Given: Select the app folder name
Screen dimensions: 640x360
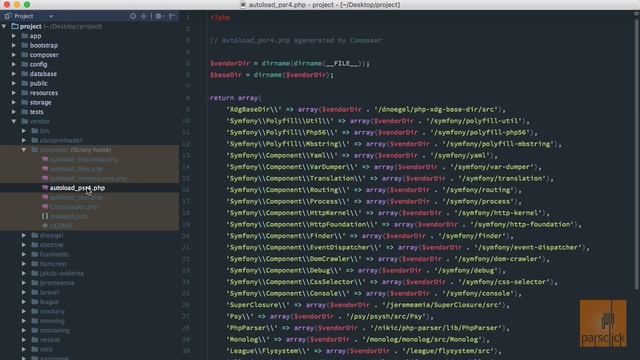Looking at the screenshot, I should 36,36.
